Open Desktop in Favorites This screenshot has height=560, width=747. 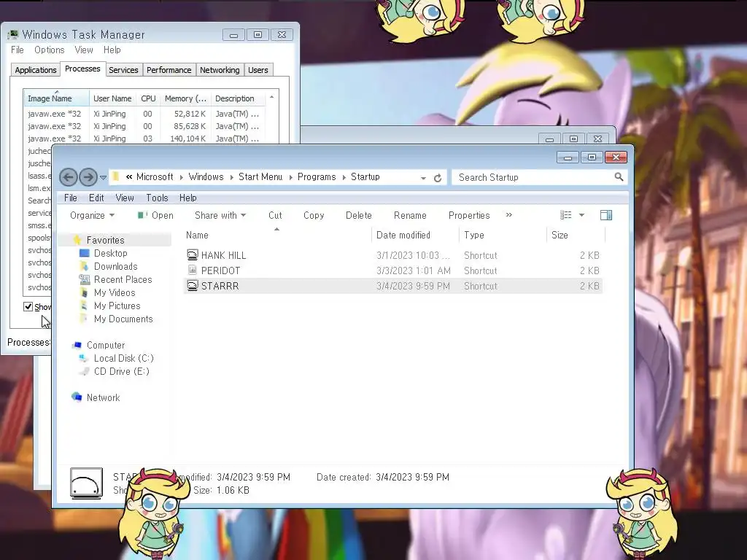[x=111, y=253]
